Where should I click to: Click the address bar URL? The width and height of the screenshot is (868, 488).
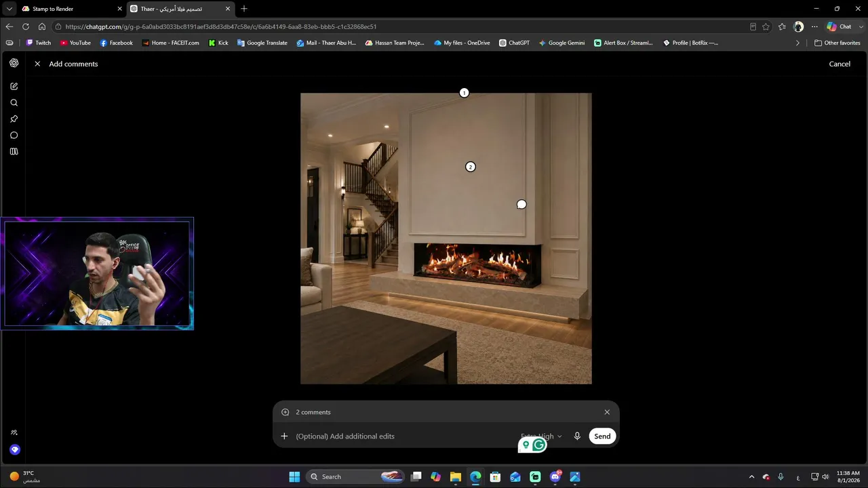[x=221, y=26]
